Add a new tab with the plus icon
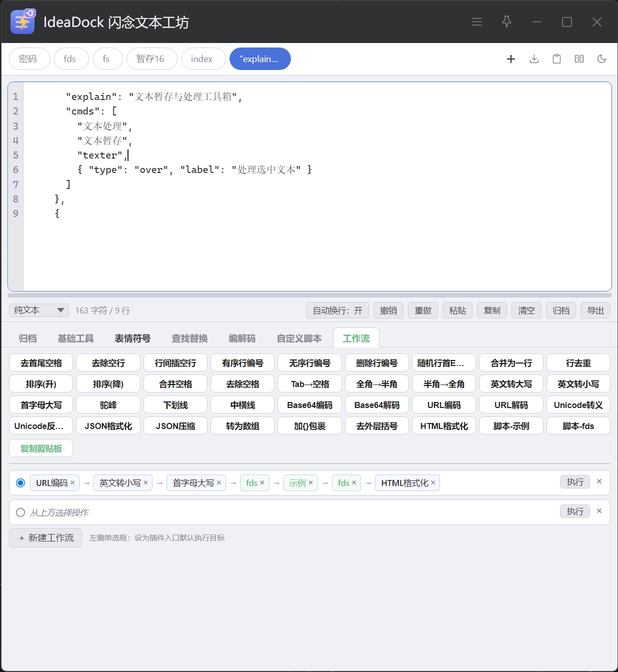Viewport: 618px width, 672px height. (511, 59)
